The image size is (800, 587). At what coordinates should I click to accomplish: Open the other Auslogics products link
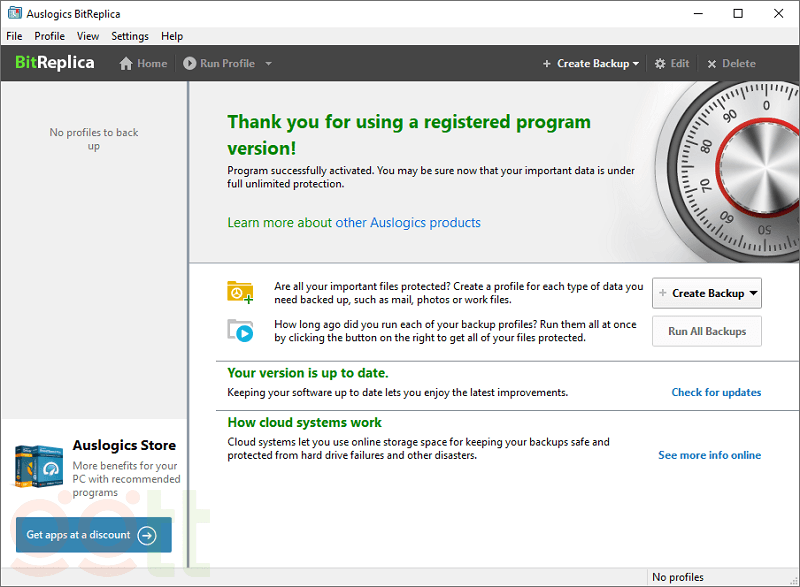click(x=408, y=223)
